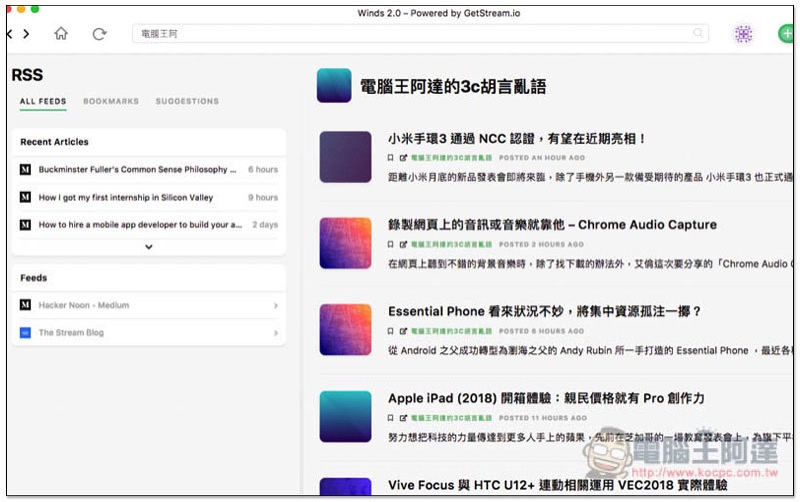Image resolution: width=800 pixels, height=502 pixels.
Task: Expand Recent Articles with the down chevron
Action: tap(148, 247)
